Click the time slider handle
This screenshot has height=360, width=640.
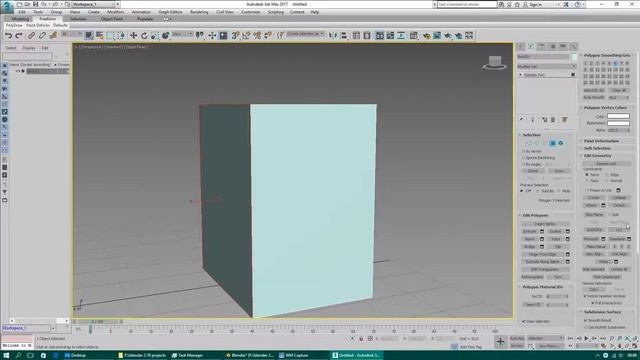[x=98, y=322]
